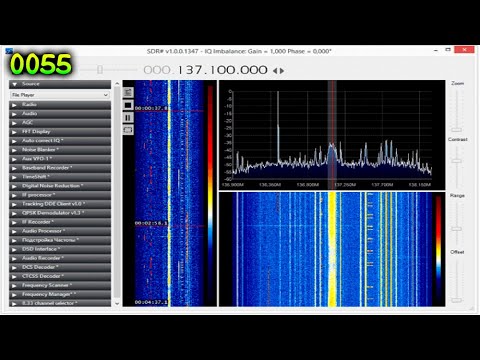
Task: Click the open file button in the file player
Action: click(128, 92)
